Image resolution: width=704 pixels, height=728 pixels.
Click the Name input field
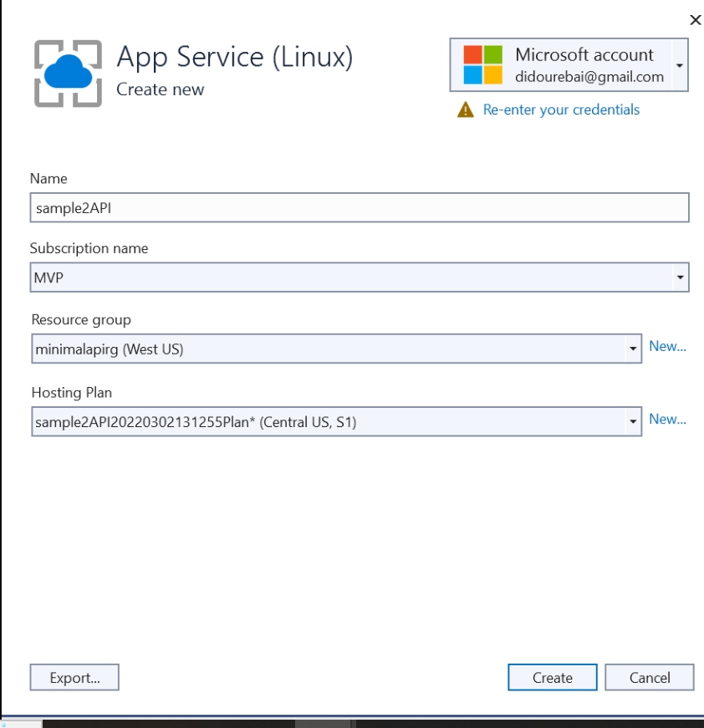360,207
